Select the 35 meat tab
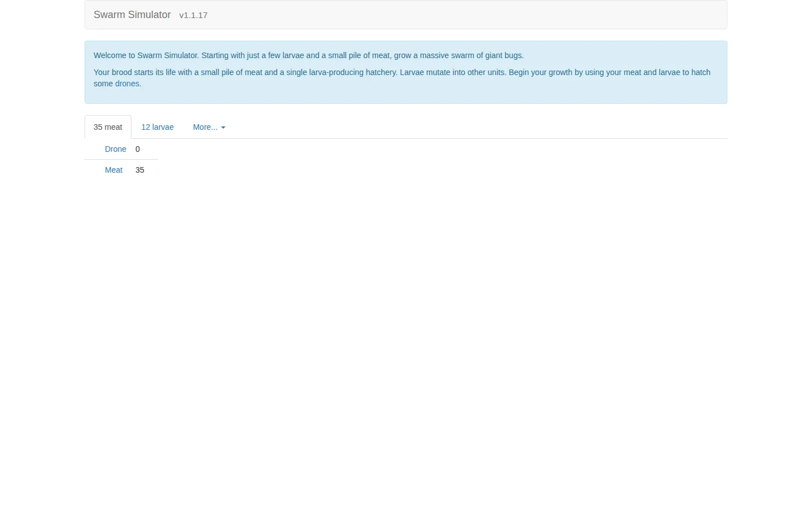812x508 pixels. click(108, 127)
